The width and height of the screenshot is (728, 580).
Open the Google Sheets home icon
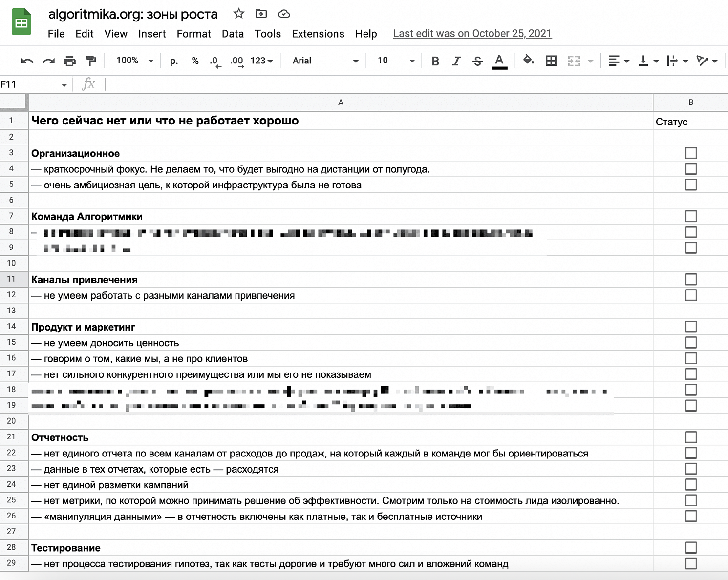pos(21,22)
